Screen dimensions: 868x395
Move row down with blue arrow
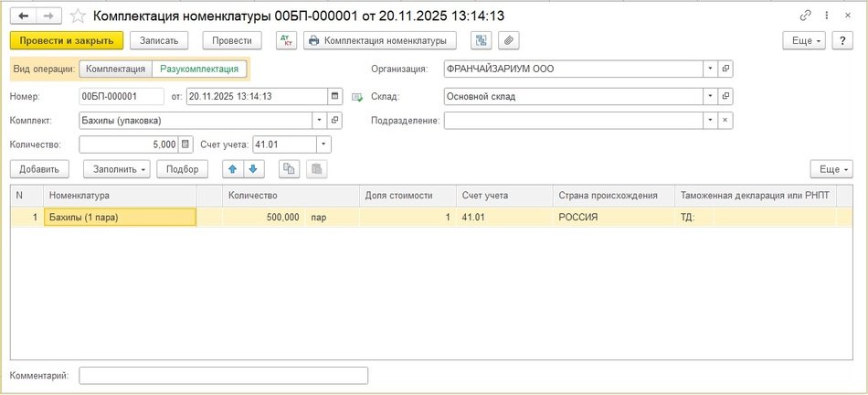(x=253, y=169)
